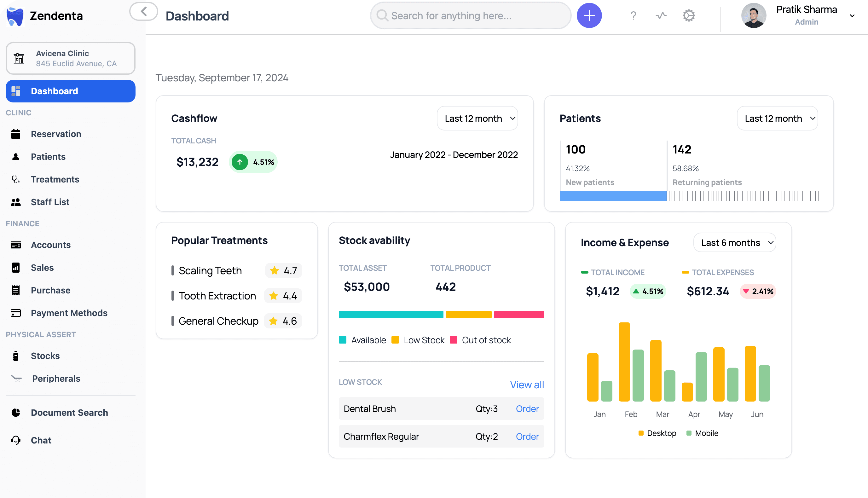The image size is (868, 498).
Task: Open the Payment Methods menu item
Action: coord(69,313)
